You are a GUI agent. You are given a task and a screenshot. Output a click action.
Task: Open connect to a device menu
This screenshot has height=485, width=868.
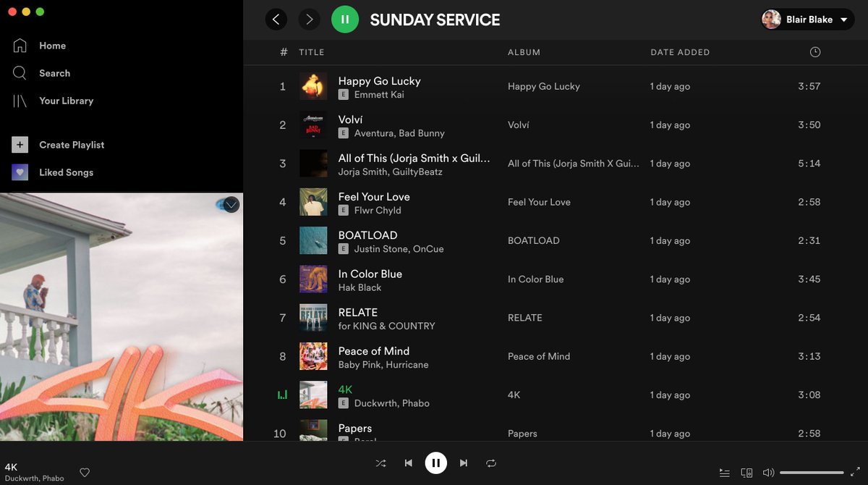click(x=746, y=473)
